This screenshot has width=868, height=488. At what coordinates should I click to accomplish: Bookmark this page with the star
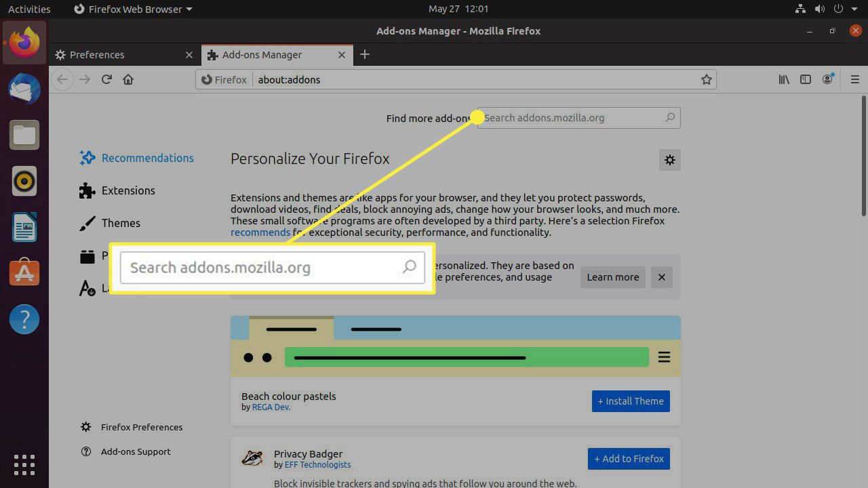coord(707,79)
